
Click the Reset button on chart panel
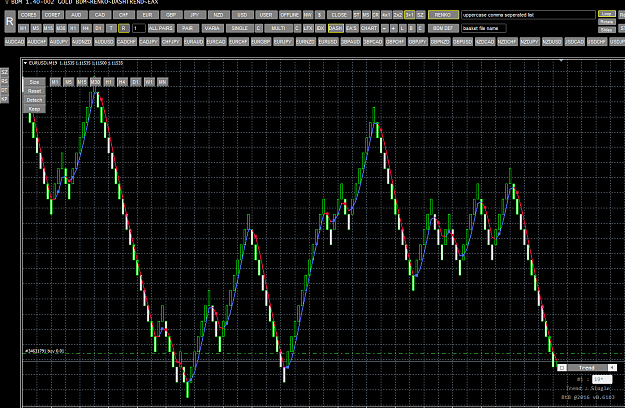click(x=34, y=91)
